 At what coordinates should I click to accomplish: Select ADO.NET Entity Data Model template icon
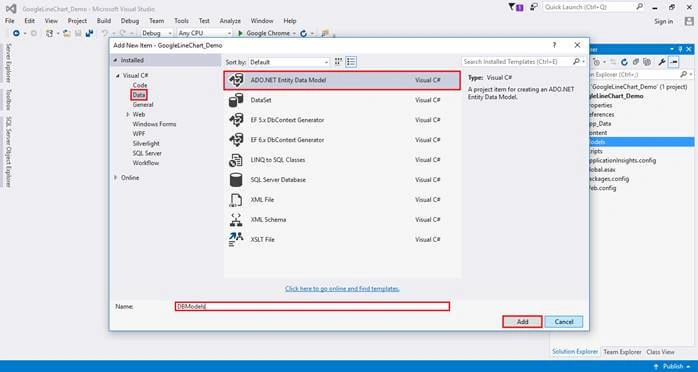[236, 80]
